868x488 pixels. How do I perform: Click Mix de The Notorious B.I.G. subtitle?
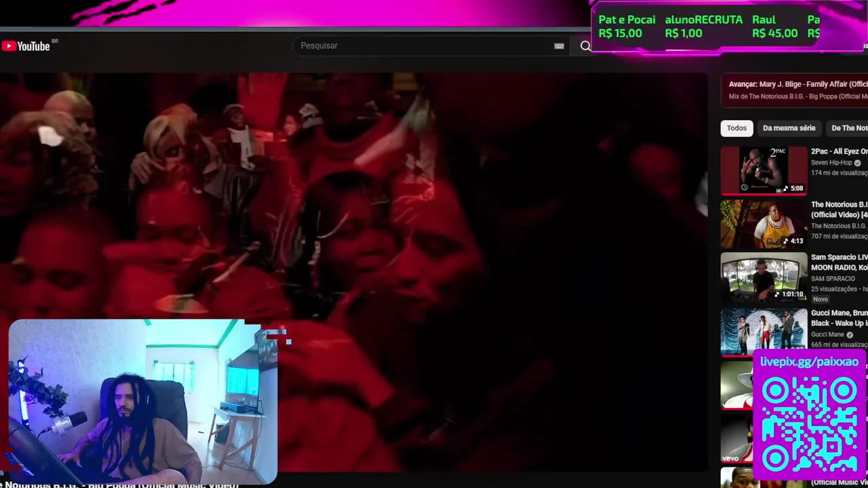798,96
